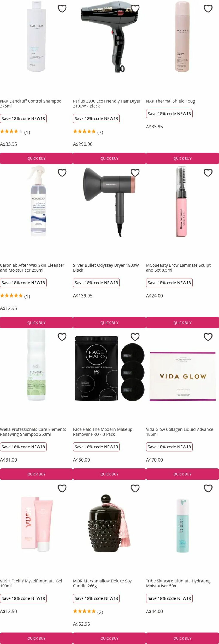This screenshot has height=644, width=219.
Task: Quick buy MCoBeauty Brow Laminate
Action: click(182, 322)
